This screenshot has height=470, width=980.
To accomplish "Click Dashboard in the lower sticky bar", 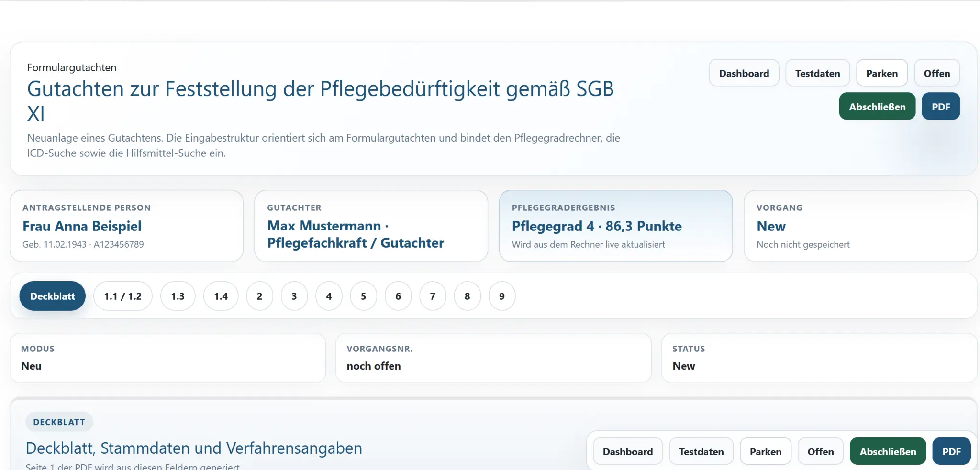I will [628, 451].
